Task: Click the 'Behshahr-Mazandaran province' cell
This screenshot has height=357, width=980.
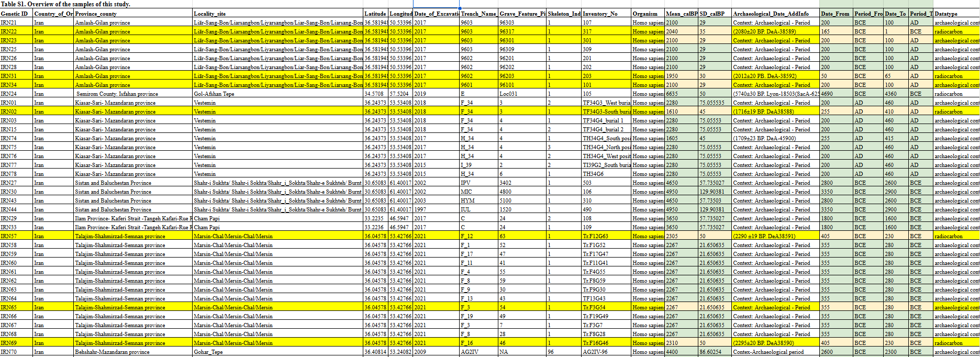Action: [133, 352]
